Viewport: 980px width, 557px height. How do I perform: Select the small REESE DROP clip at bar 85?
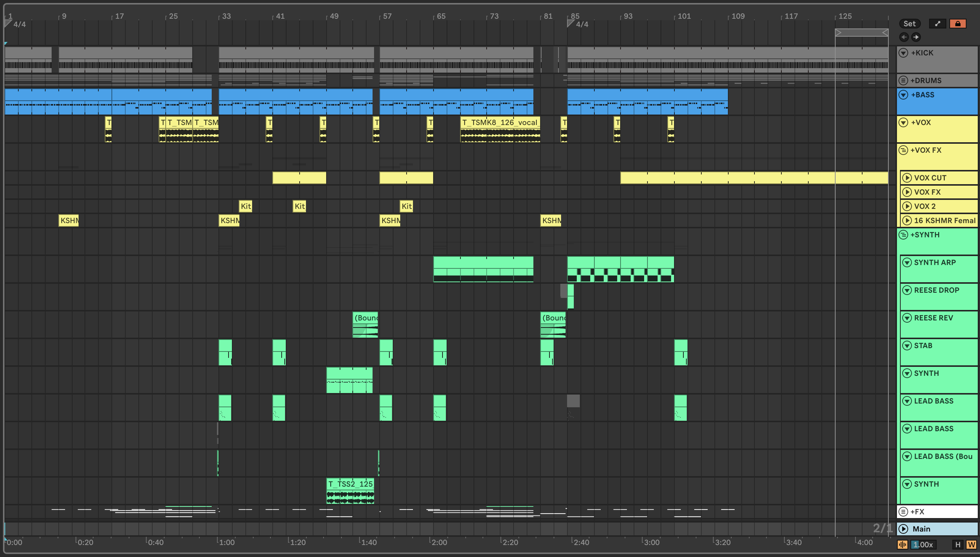coord(571,296)
